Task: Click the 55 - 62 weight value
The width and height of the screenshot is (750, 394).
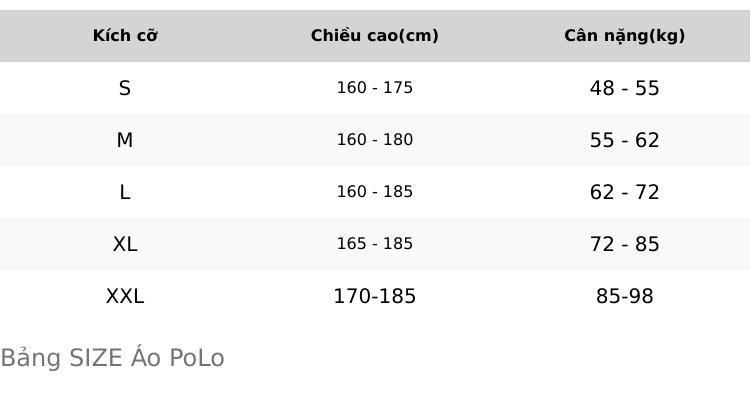Action: (624, 141)
